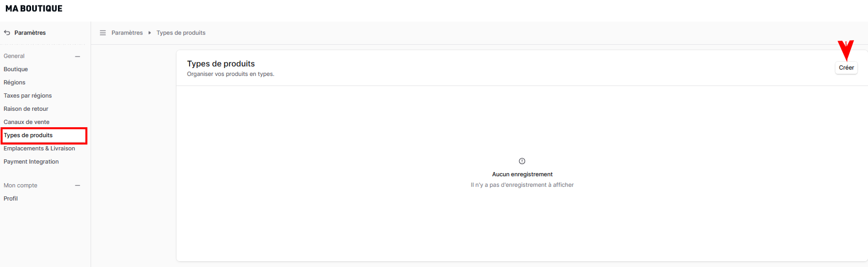
Task: Click the back arrow icon beside Paramètres
Action: click(7, 33)
